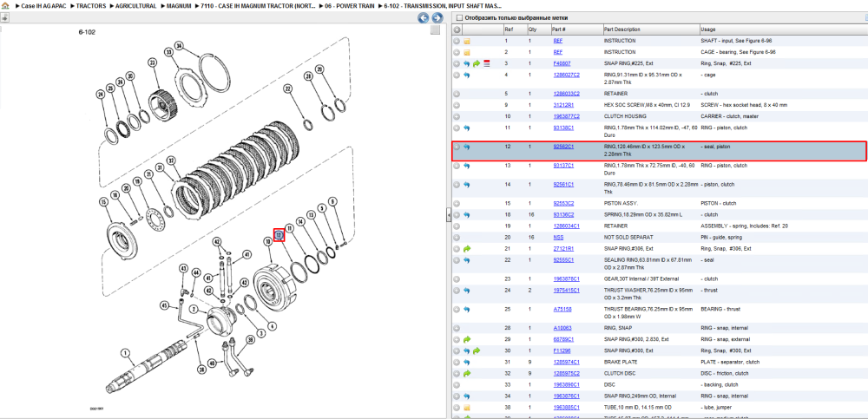The width and height of the screenshot is (868, 419).
Task: Click blue arrow icon on Ref 13 row
Action: click(467, 166)
